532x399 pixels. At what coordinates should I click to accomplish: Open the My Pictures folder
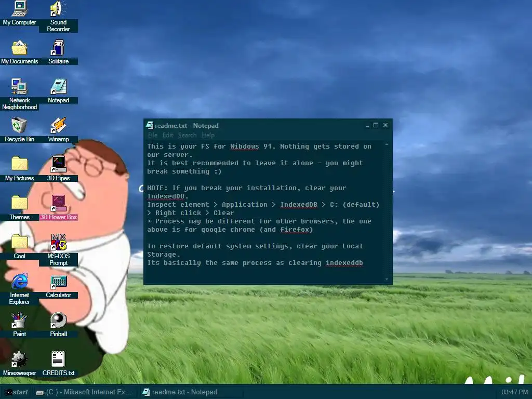point(19,169)
